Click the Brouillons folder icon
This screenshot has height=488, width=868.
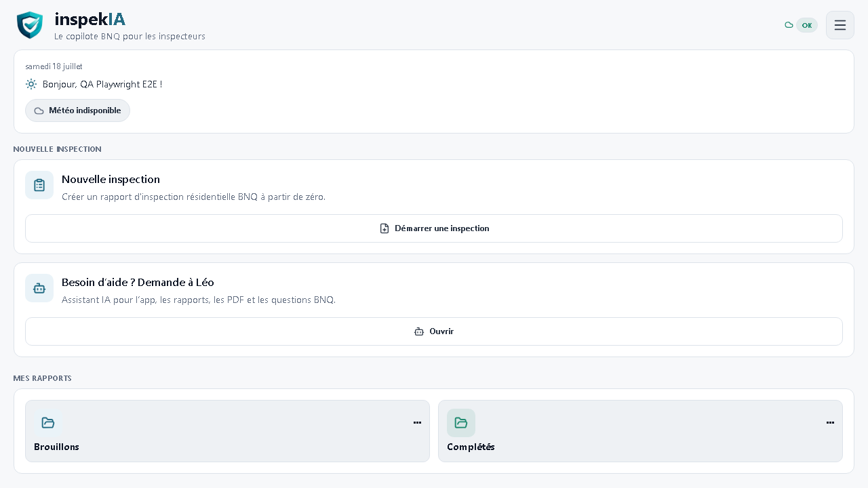(x=48, y=423)
